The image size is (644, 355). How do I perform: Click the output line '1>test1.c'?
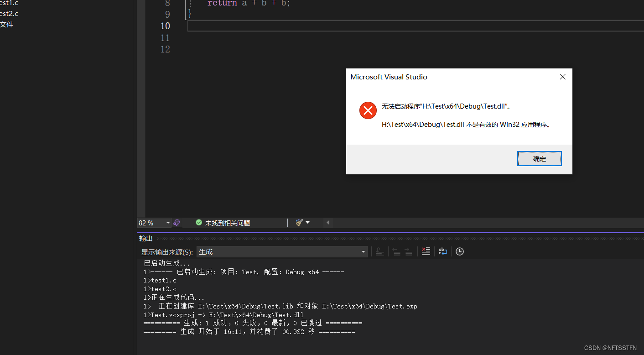tap(160, 281)
